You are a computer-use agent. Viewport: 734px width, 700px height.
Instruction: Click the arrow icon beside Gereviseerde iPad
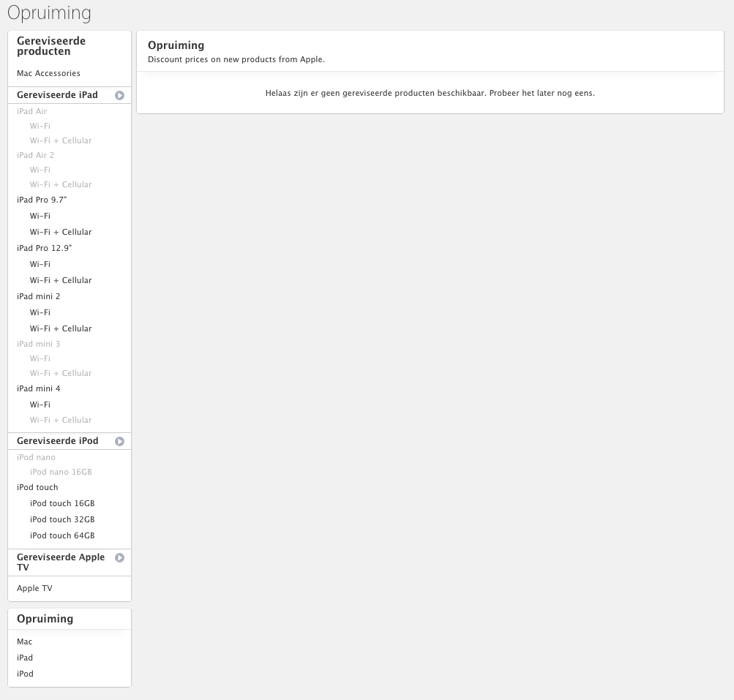(x=120, y=95)
